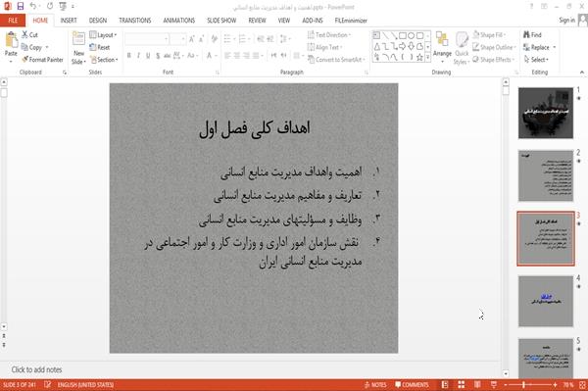Open the font size dropdown

[x=183, y=39]
